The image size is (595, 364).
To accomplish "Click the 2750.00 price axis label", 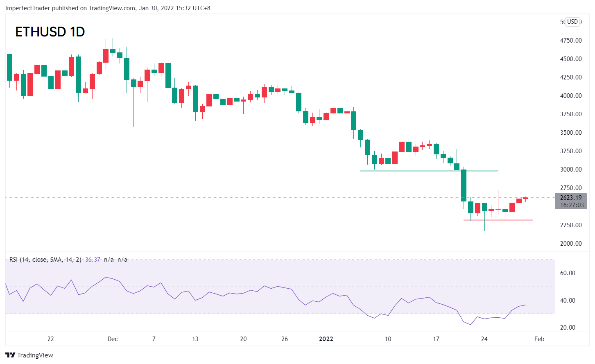I will (571, 188).
